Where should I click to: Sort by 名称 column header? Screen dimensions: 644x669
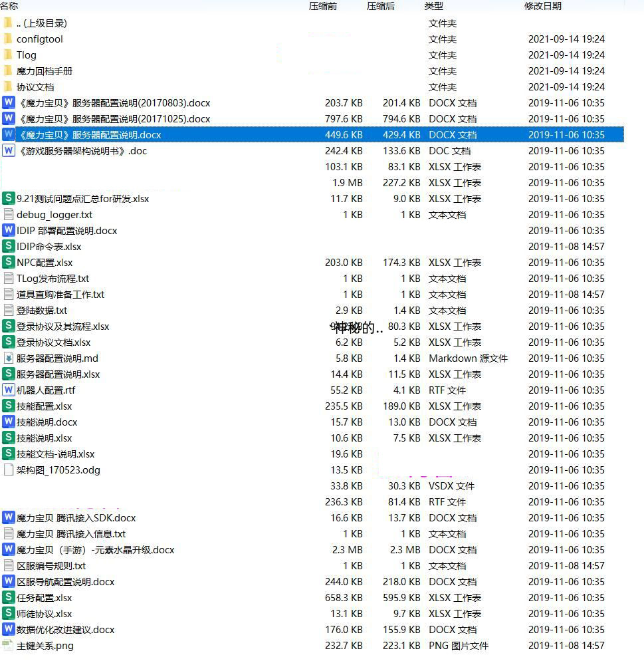9,6
